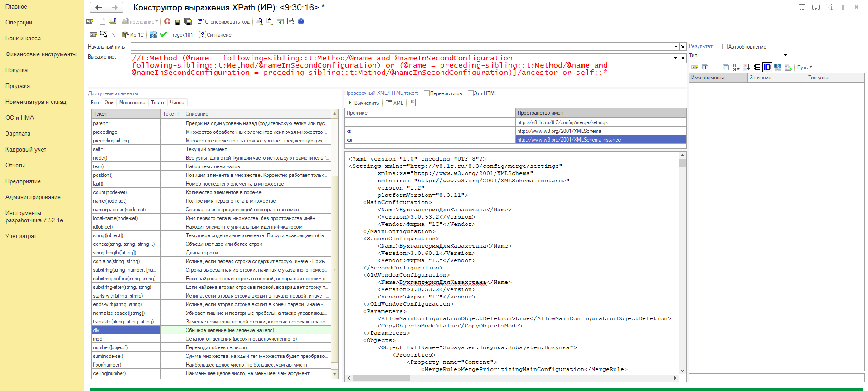This screenshot has width=868, height=391.
Task: Click the save-as multiple floppy icon
Action: (188, 21)
